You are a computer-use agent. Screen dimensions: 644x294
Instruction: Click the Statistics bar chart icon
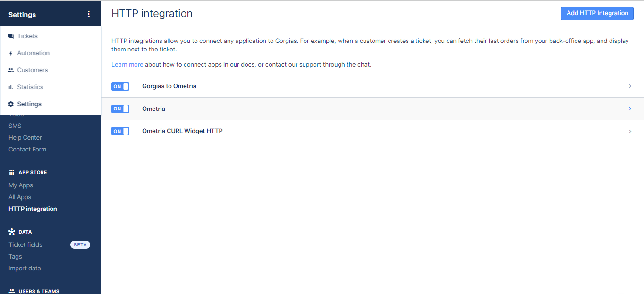pos(10,87)
